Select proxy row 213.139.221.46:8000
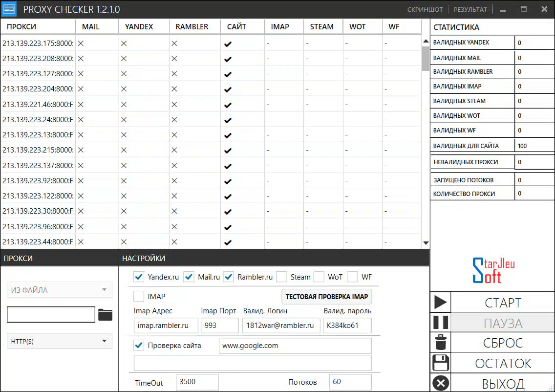555x392 pixels. click(x=211, y=105)
